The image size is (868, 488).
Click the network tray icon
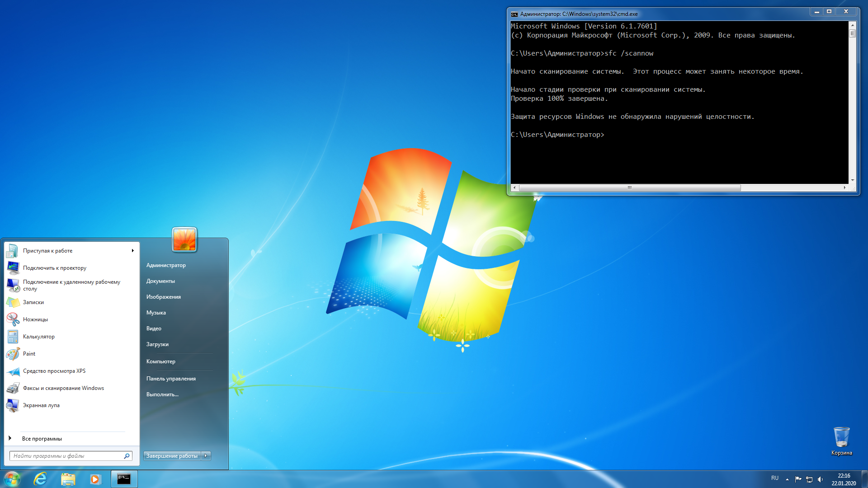809,479
